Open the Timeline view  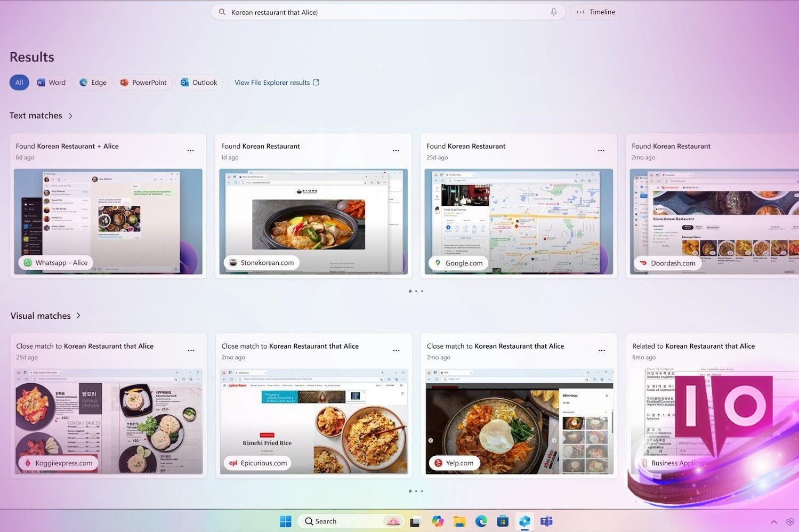click(595, 12)
